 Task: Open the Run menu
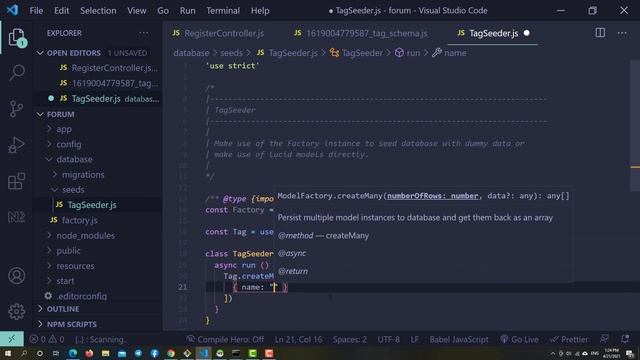(x=187, y=11)
